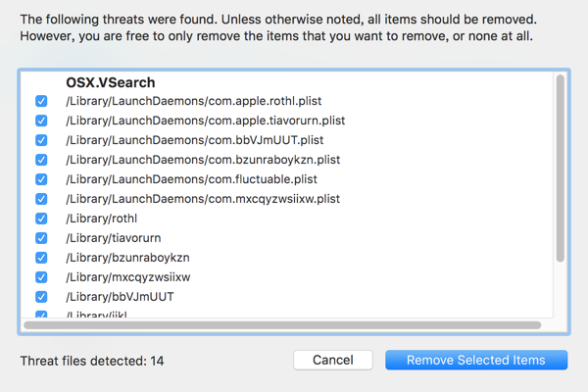
Task: Toggle the /Library/mxcqyzwsiixw checkbox
Action: click(x=41, y=277)
